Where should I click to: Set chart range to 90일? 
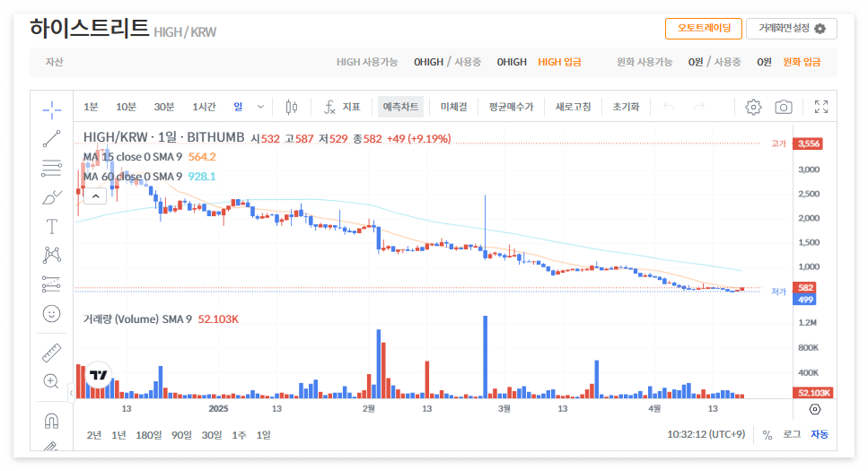point(181,435)
